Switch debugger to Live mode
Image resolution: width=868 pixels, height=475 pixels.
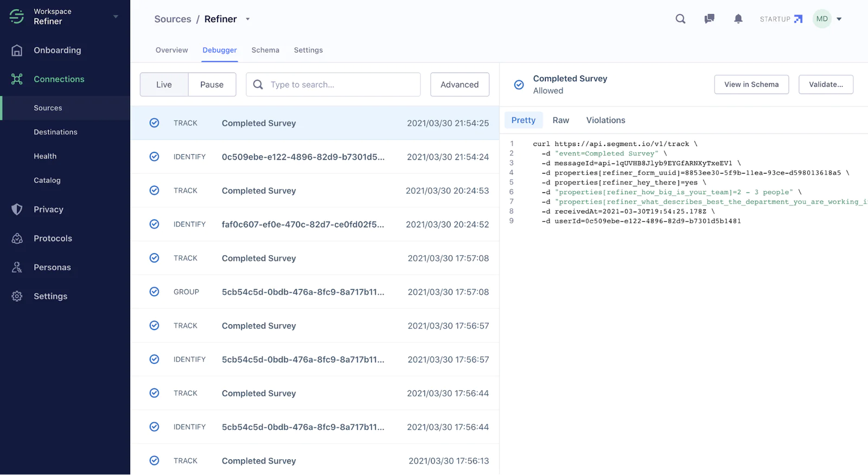click(x=164, y=85)
